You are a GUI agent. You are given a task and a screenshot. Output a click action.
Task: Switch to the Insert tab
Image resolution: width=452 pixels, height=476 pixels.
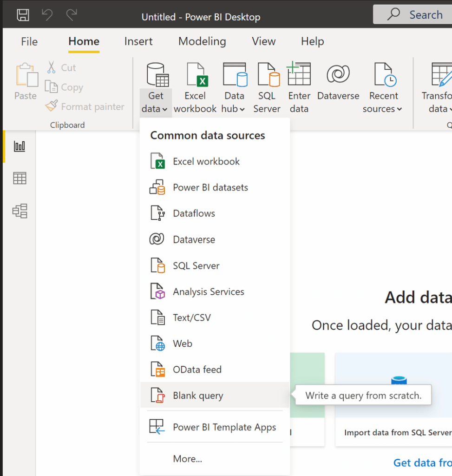138,41
